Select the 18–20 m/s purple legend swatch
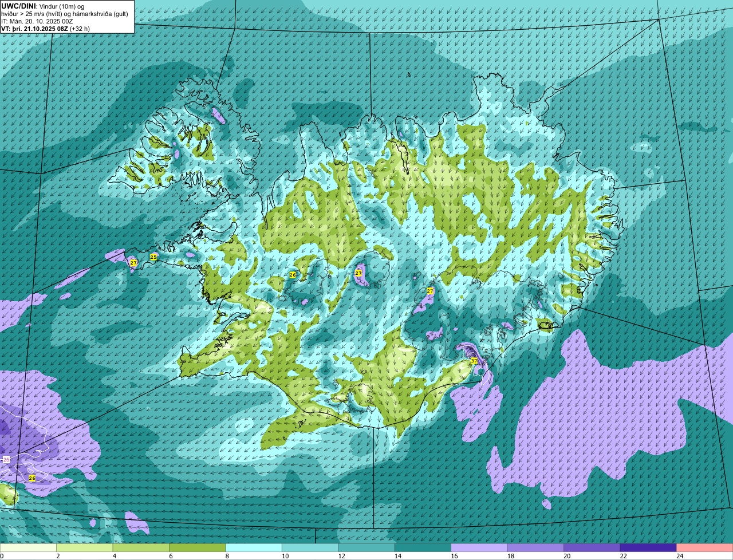Image resolution: width=733 pixels, height=560 pixels. click(535, 547)
